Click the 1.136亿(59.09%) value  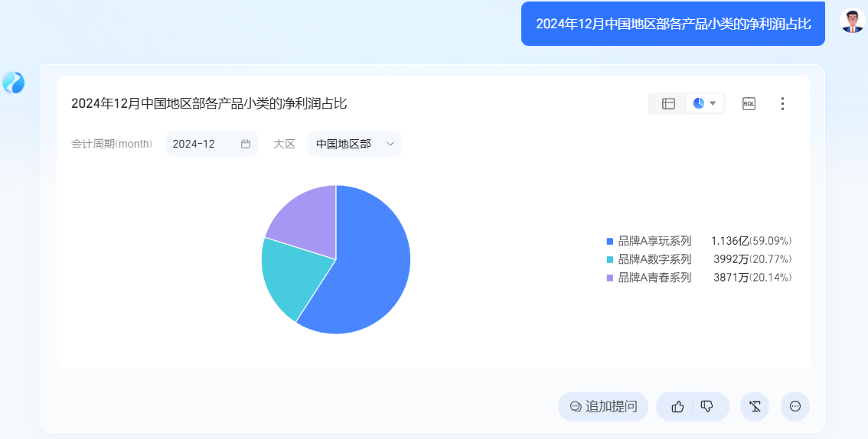point(751,241)
